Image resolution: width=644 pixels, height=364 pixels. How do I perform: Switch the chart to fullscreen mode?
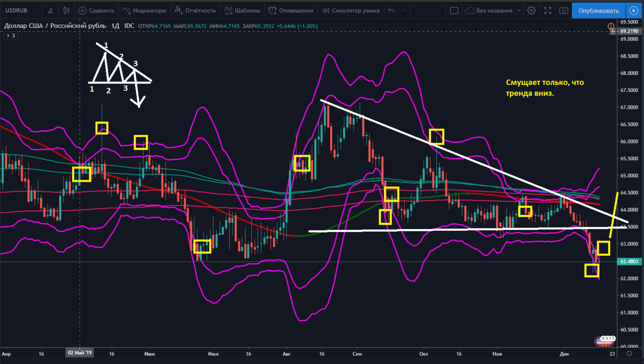click(x=548, y=10)
